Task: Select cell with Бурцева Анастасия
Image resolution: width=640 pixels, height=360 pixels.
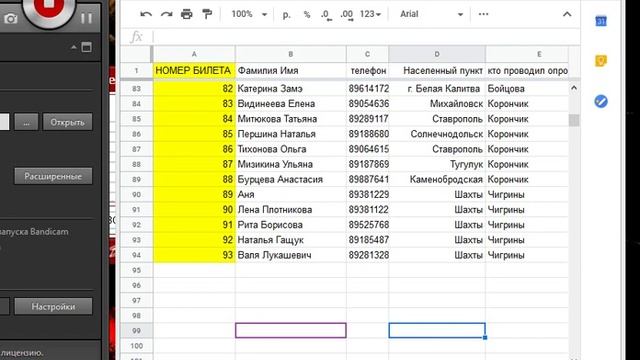Action: (291, 179)
